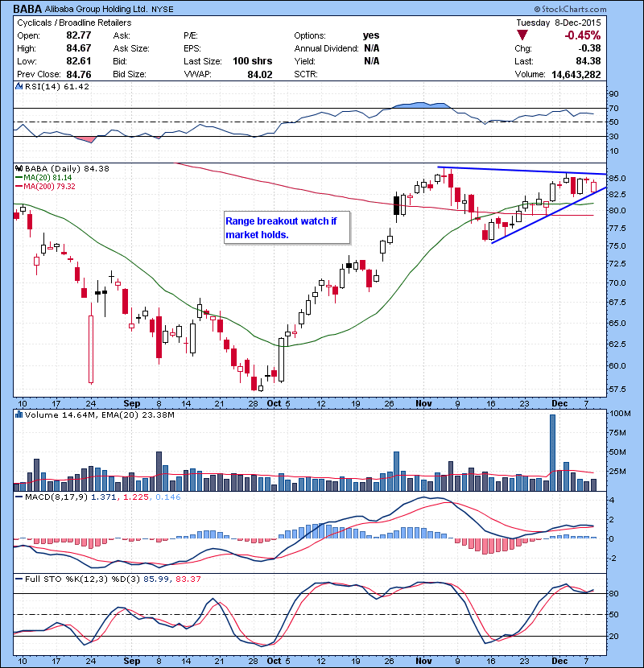Click the green MA(20) legend line marker
The width and height of the screenshot is (644, 668).
[19, 178]
